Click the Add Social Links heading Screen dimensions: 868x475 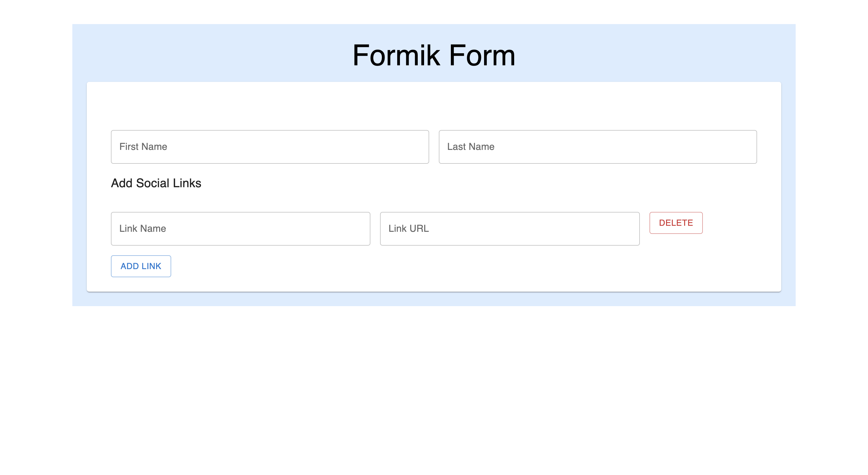[156, 183]
